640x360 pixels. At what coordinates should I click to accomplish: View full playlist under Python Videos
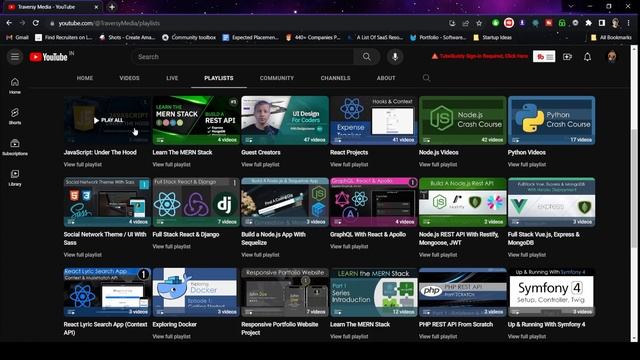[x=527, y=164]
